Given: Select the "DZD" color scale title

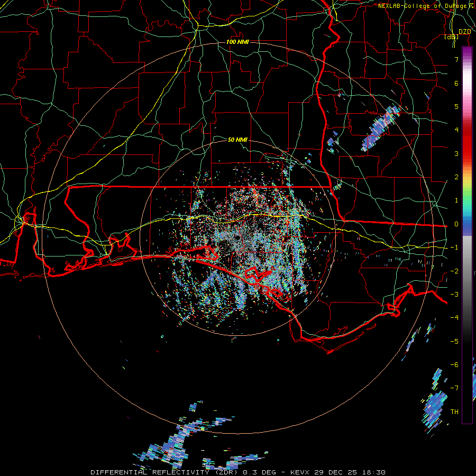Looking at the screenshot, I should 464,32.
